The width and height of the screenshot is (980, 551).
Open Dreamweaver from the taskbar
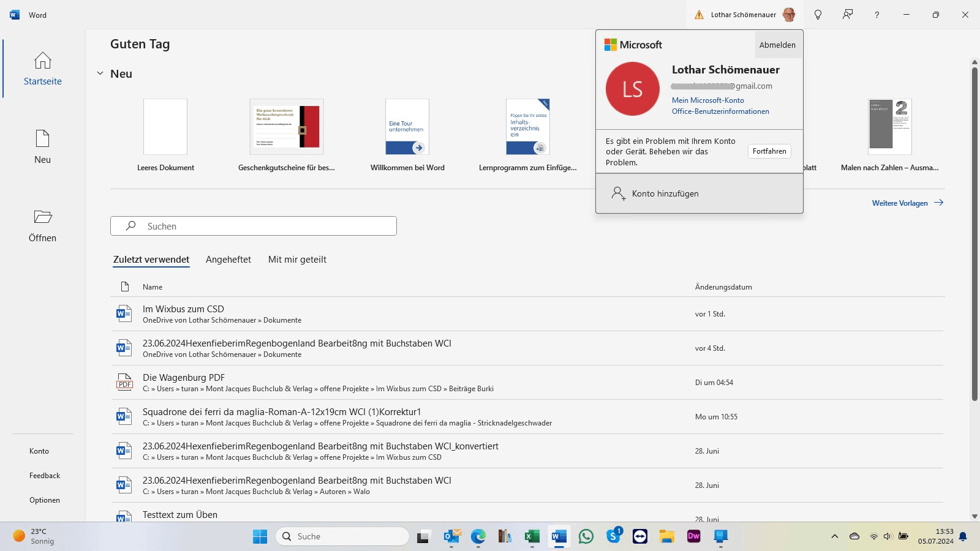tap(693, 536)
